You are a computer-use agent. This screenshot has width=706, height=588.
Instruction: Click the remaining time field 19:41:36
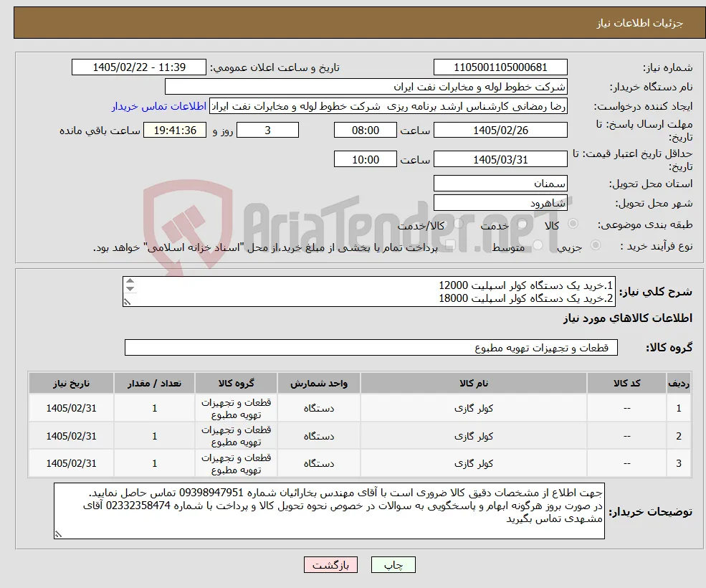tap(175, 131)
